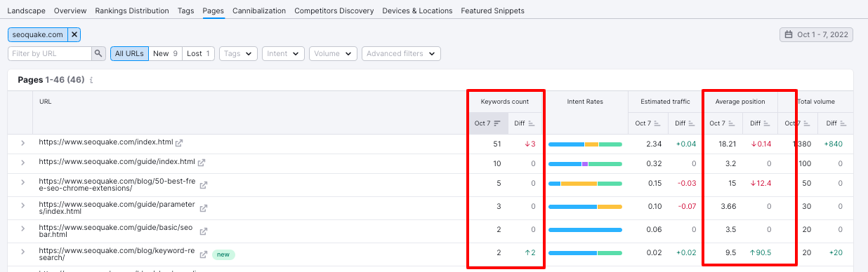Click the intent bar for seobar.html row
The height and width of the screenshot is (272, 868).
[x=585, y=230]
